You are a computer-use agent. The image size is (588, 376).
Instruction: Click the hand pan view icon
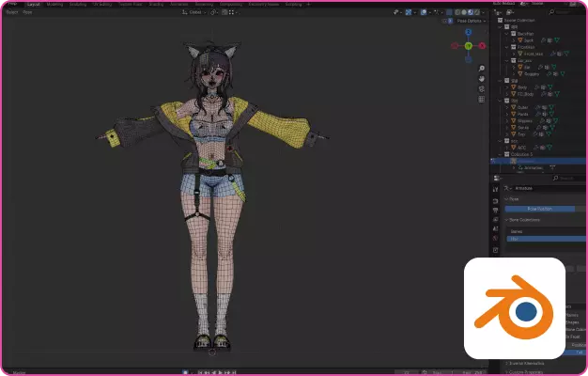point(482,79)
